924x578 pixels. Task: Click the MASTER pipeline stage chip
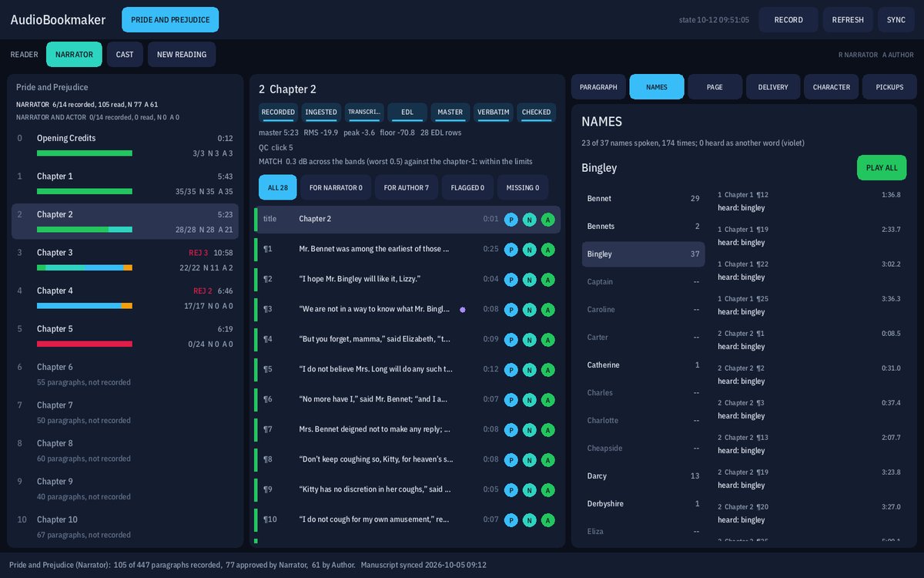coord(450,113)
